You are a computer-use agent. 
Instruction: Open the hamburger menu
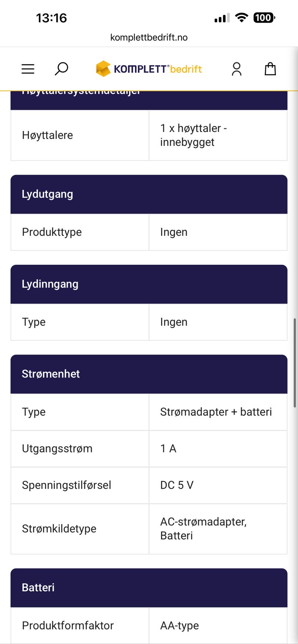point(28,69)
